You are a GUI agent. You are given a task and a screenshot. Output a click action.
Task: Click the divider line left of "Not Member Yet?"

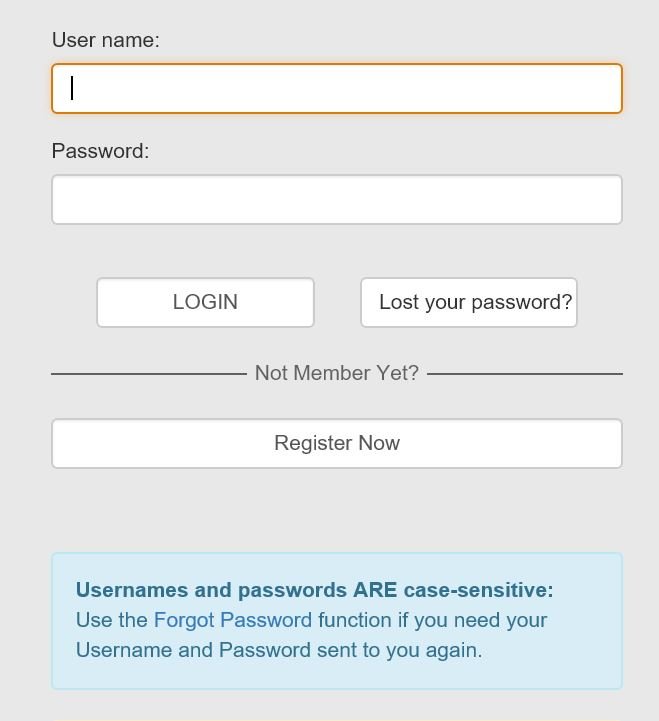click(149, 374)
